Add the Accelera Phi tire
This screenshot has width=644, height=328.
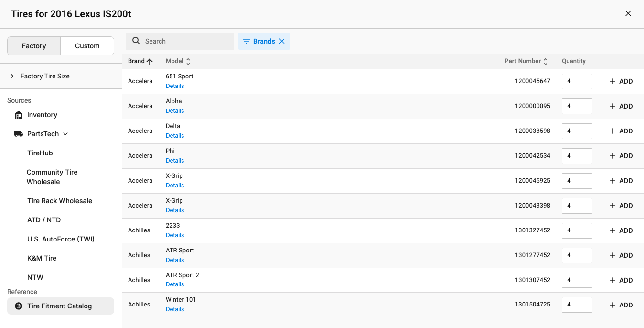621,156
